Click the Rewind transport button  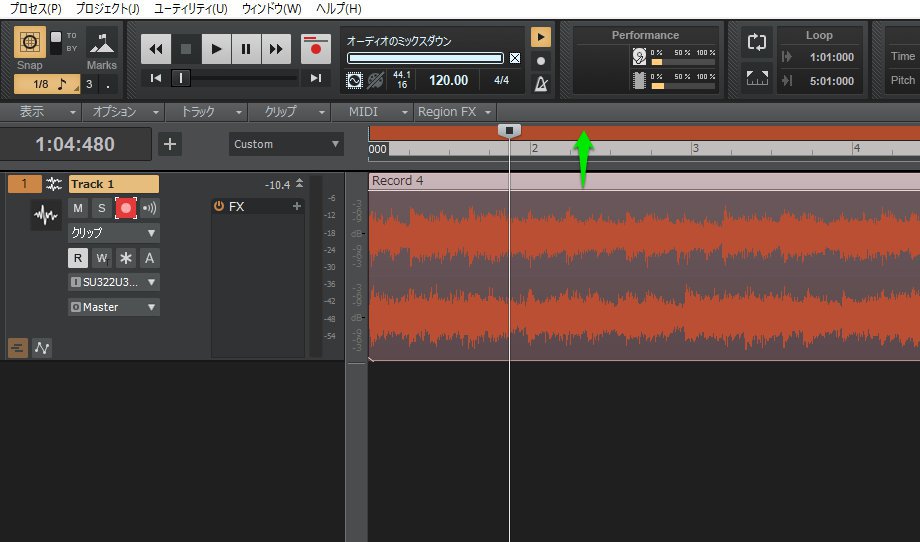pyautogui.click(x=156, y=48)
